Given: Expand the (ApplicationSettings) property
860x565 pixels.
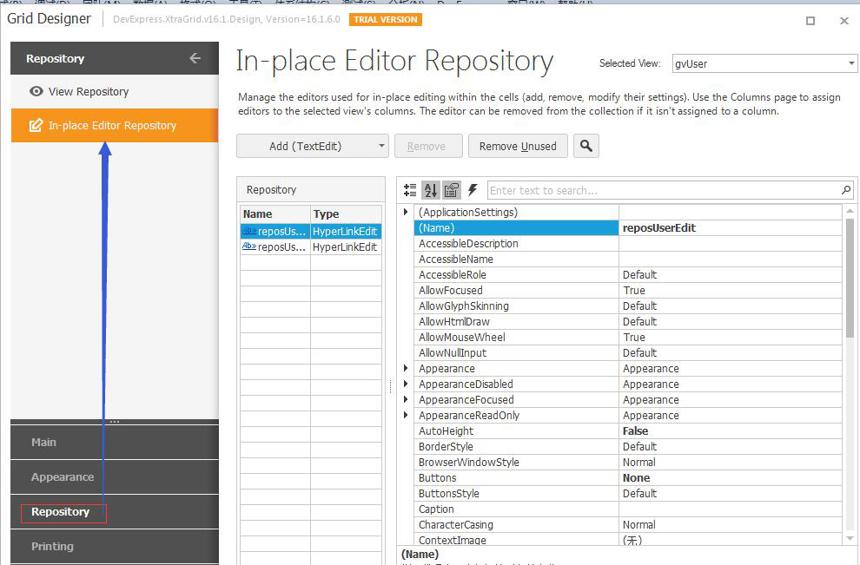Looking at the screenshot, I should [405, 212].
